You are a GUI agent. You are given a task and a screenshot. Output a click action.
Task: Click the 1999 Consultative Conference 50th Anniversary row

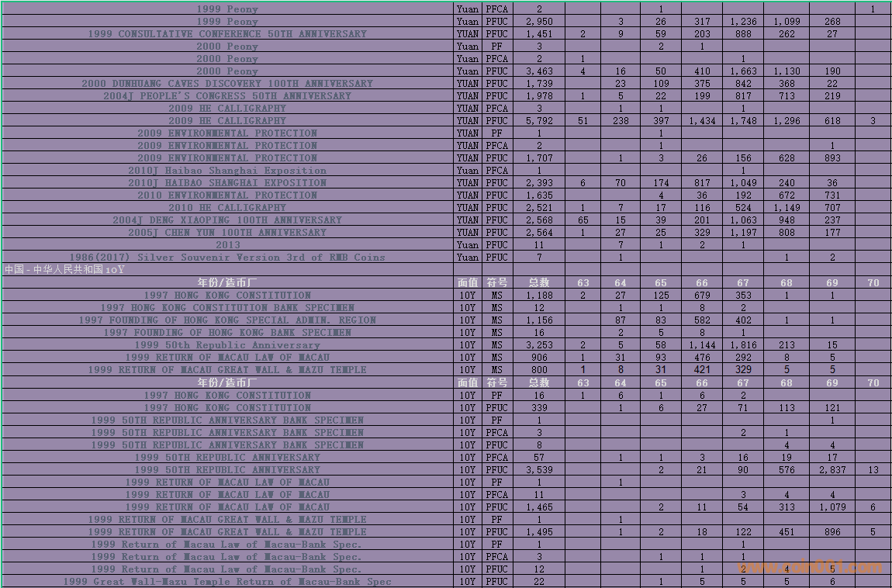click(227, 34)
